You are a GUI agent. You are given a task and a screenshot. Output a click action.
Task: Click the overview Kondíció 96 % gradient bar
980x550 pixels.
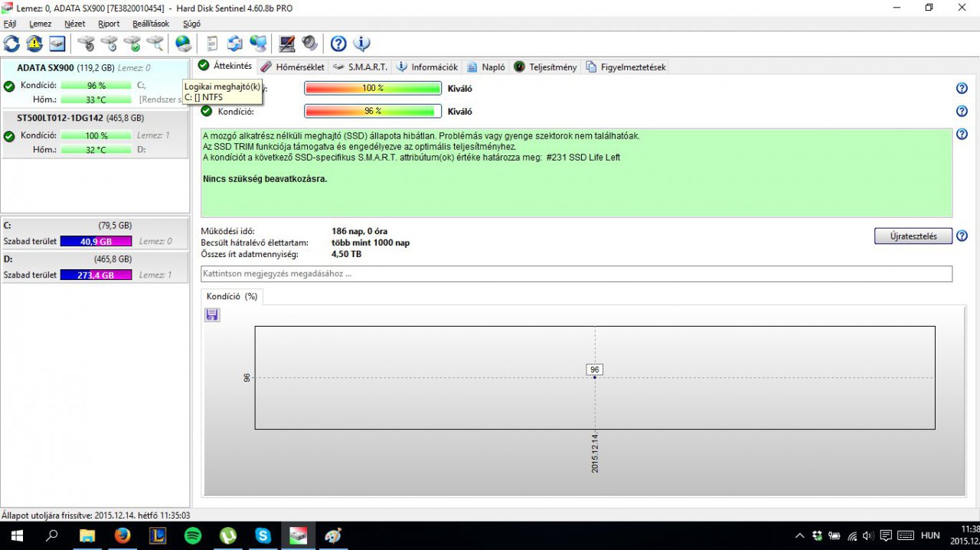click(x=373, y=111)
